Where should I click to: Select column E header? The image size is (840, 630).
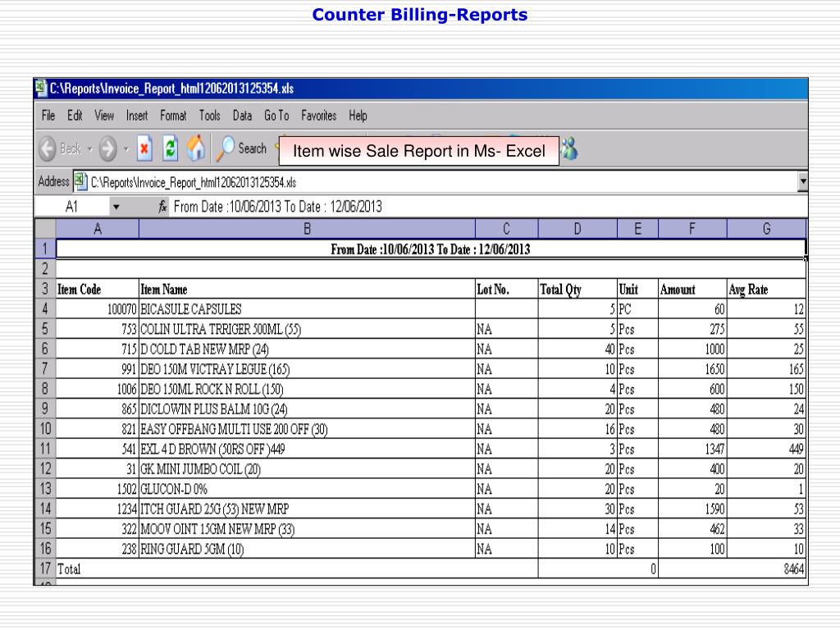637,229
